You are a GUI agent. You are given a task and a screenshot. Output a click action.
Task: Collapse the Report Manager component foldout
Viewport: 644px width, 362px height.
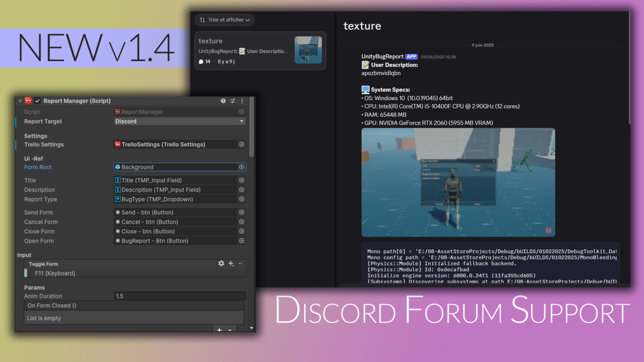(x=20, y=101)
